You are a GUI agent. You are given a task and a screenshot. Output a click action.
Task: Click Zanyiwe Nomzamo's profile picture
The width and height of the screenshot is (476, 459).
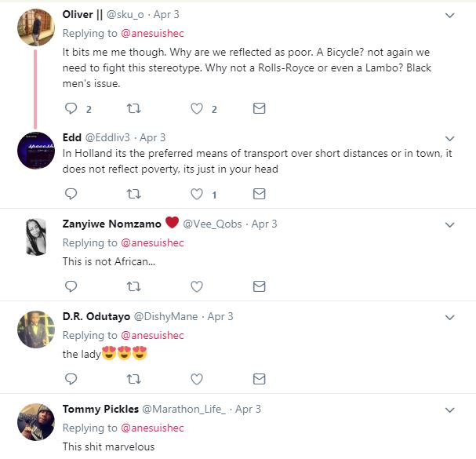(35, 236)
